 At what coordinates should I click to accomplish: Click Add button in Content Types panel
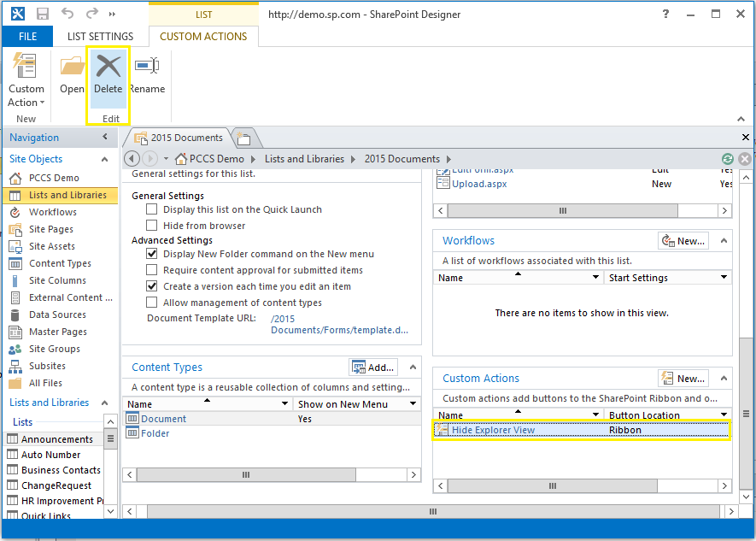click(373, 368)
